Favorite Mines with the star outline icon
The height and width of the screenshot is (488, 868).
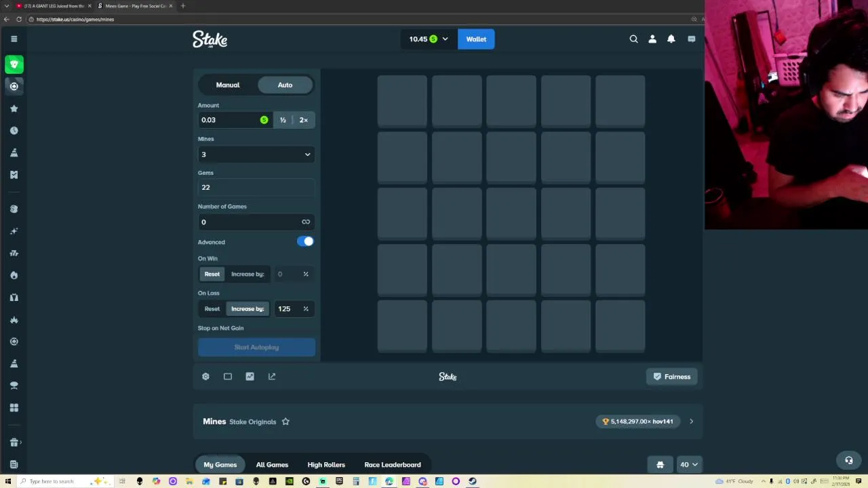pos(285,422)
